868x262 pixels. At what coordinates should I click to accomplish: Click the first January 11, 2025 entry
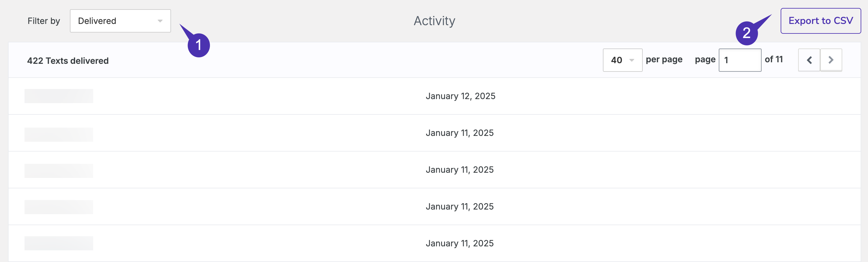tap(460, 133)
